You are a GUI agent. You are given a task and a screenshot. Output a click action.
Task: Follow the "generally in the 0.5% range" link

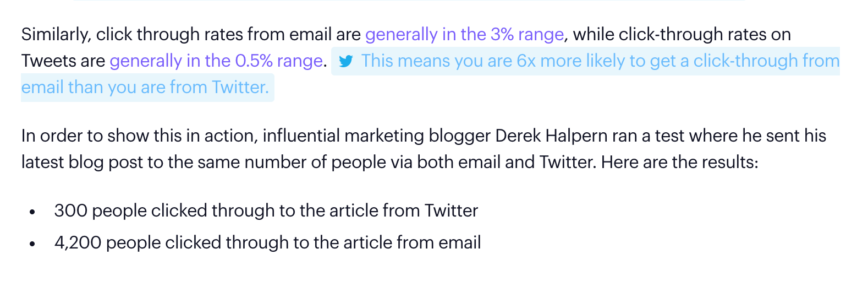[216, 61]
